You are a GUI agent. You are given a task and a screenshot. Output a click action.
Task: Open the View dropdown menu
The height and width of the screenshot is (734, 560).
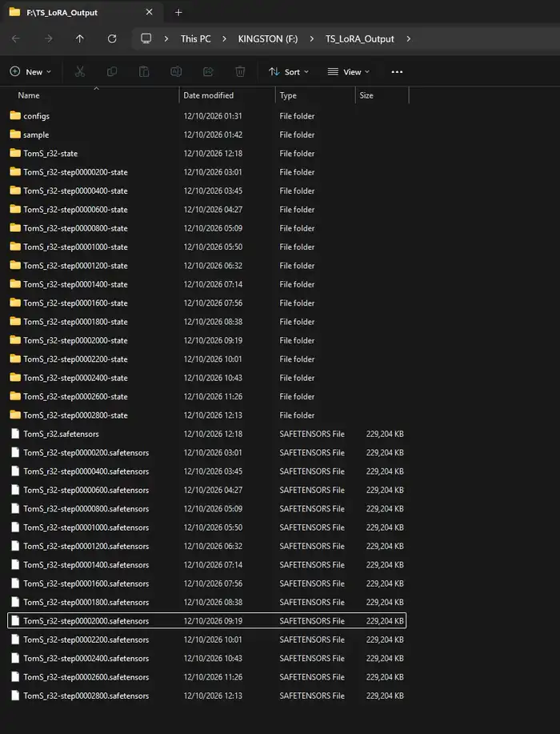pos(349,71)
